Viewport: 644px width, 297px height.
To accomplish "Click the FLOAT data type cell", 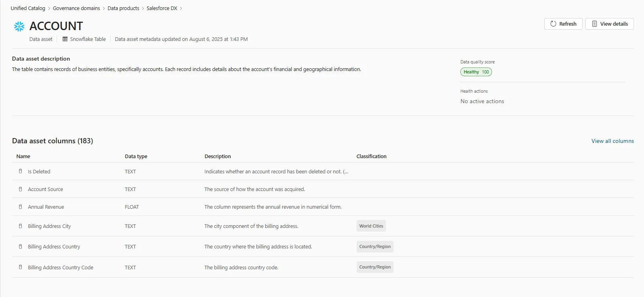I will [132, 207].
